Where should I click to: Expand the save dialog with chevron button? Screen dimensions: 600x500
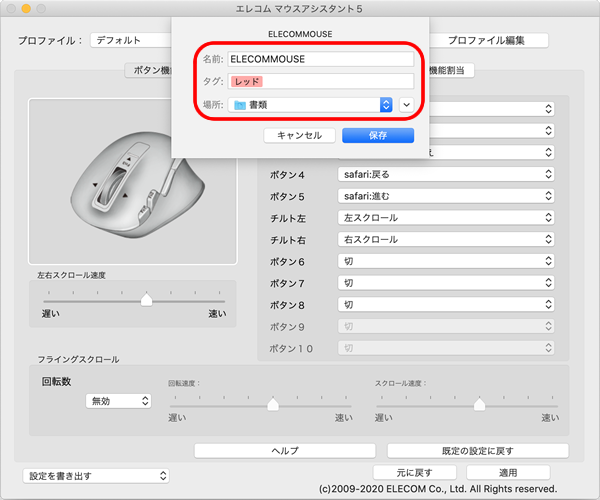click(x=406, y=105)
